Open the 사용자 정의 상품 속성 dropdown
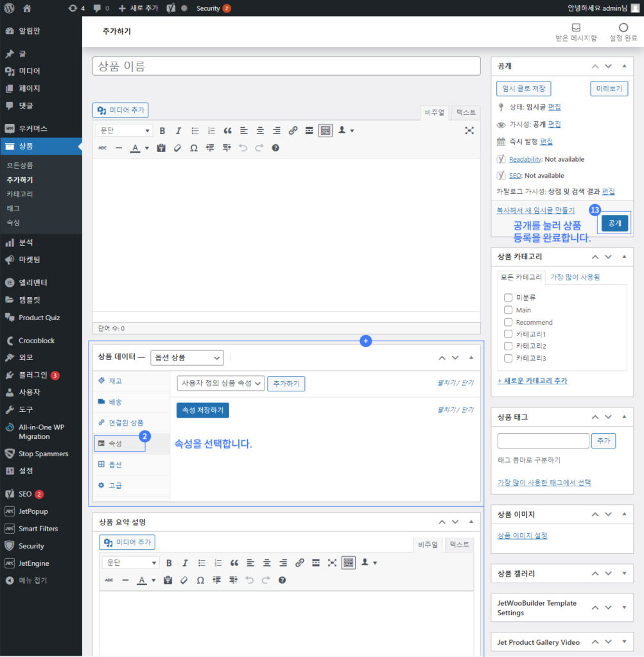Image resolution: width=644 pixels, height=657 pixels. tap(221, 383)
